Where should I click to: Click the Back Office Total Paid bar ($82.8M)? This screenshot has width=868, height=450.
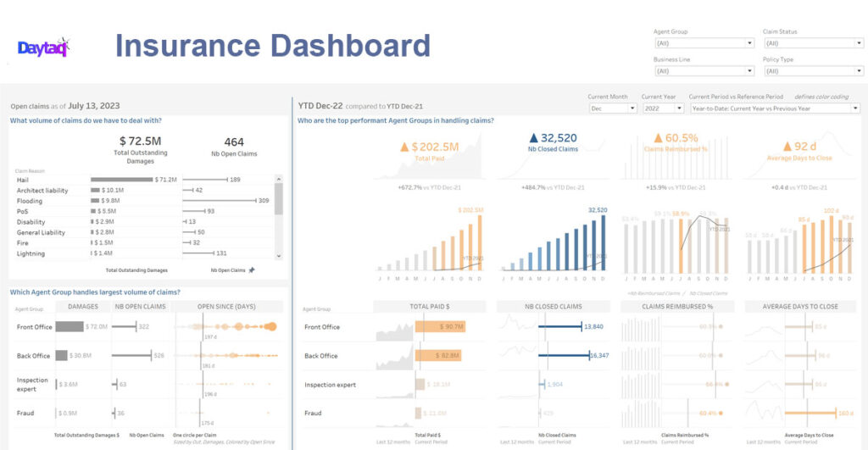(440, 356)
